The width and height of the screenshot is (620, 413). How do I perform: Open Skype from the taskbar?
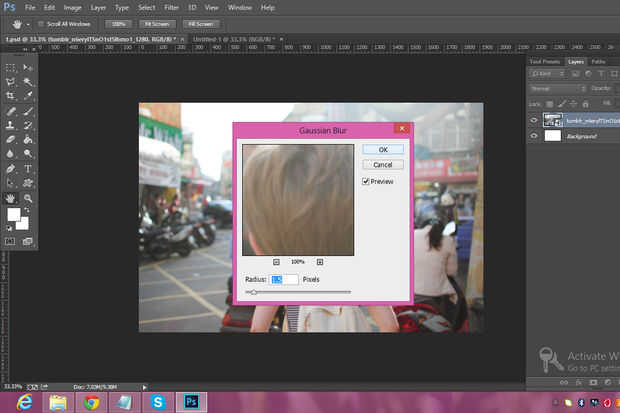[x=158, y=402]
